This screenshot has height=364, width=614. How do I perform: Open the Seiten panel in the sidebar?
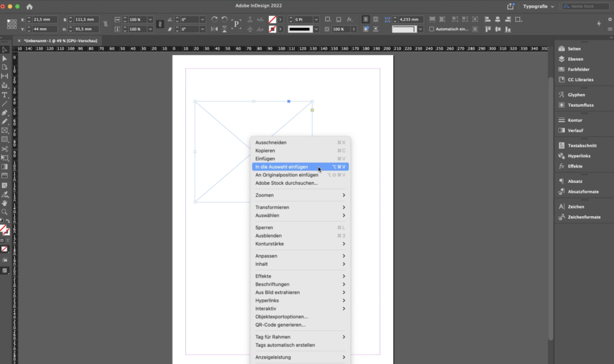(x=573, y=48)
